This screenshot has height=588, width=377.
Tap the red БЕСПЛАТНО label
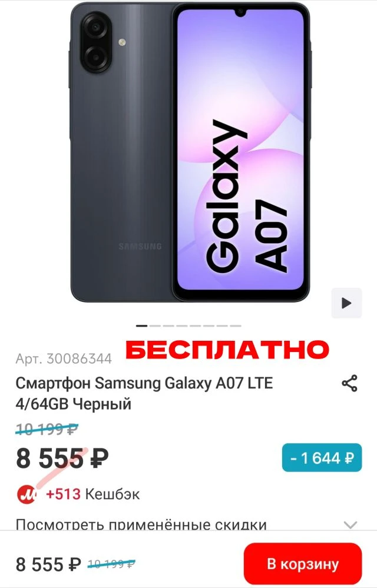[227, 350]
